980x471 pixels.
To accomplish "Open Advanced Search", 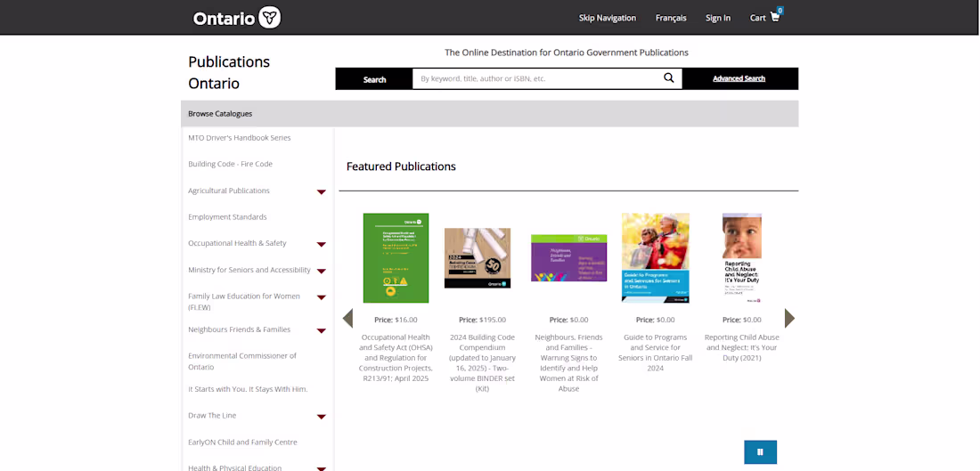I will click(x=739, y=78).
